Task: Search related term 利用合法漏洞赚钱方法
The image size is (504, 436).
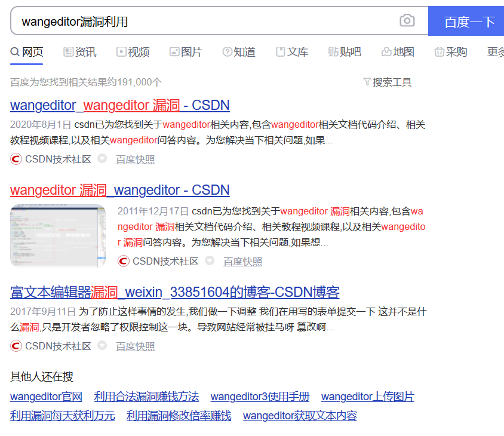Action: coord(146,397)
